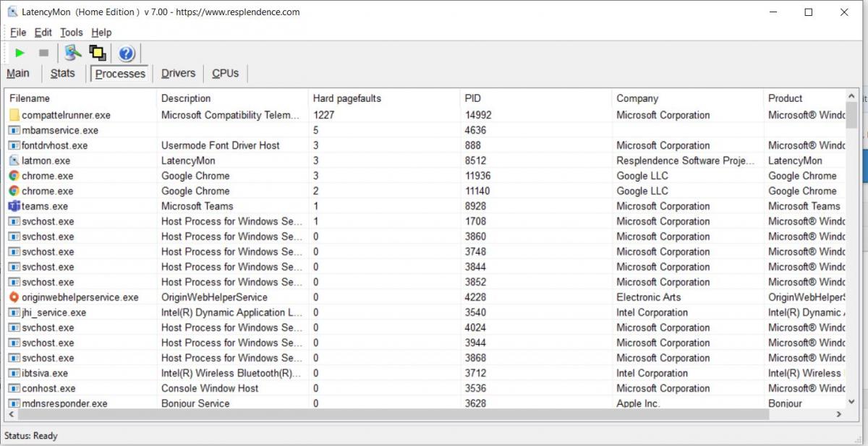The height and width of the screenshot is (446, 868).
Task: Click the horizontal scrollbar right arrow
Action: 839,415
